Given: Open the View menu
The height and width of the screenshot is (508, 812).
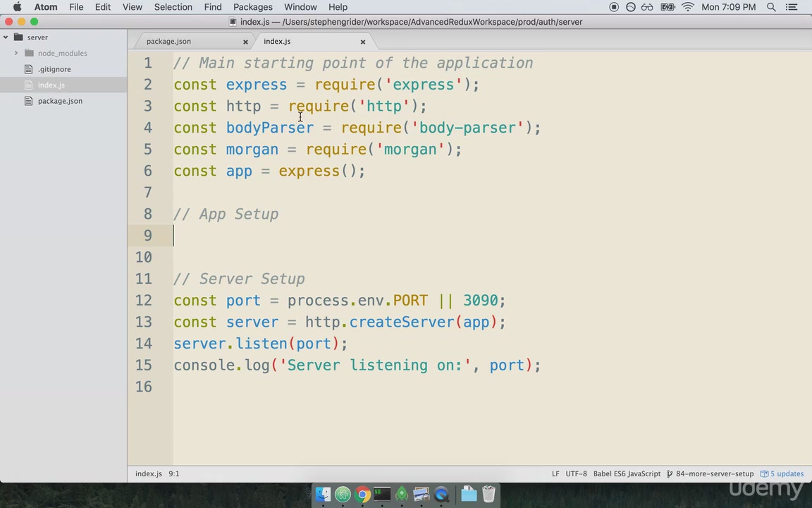Looking at the screenshot, I should [132, 7].
